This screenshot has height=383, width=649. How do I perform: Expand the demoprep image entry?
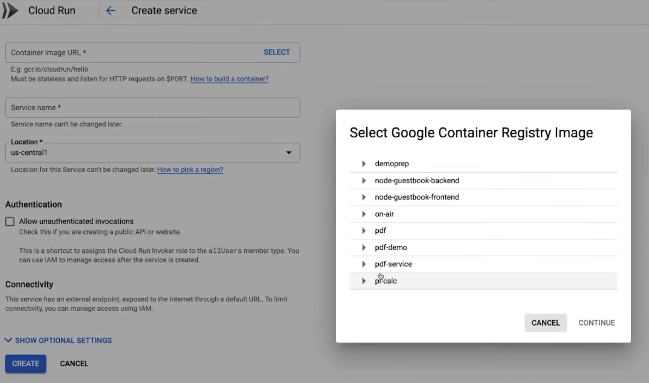363,164
